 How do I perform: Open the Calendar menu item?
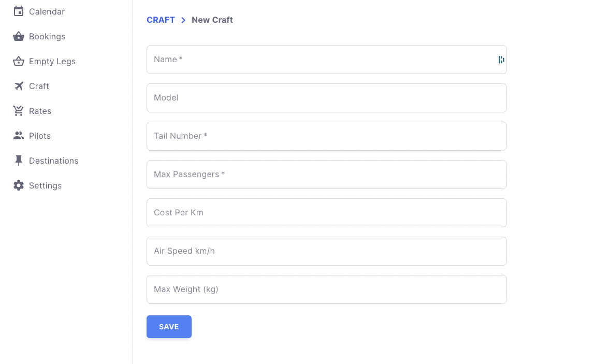pos(47,11)
